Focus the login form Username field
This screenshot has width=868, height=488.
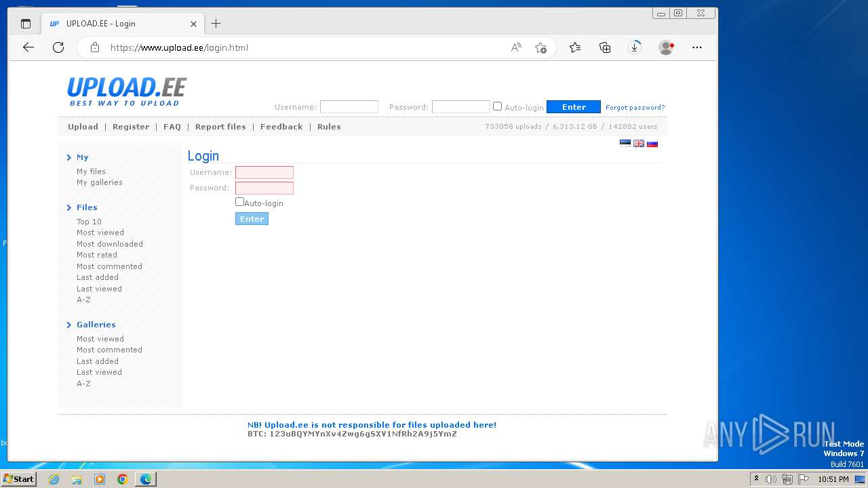point(264,172)
